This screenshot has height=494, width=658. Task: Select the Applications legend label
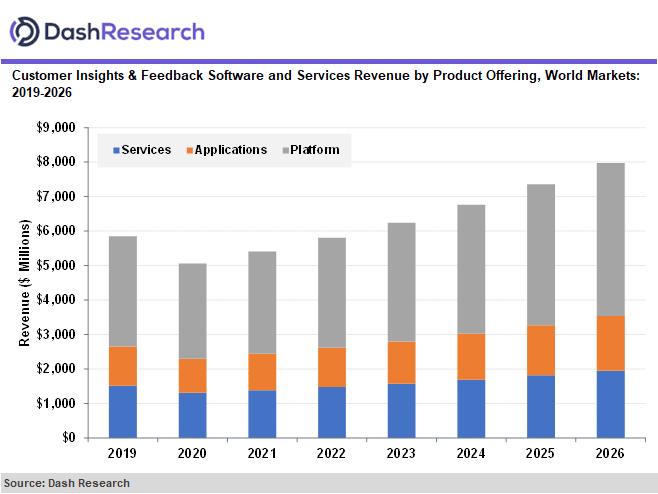point(231,150)
